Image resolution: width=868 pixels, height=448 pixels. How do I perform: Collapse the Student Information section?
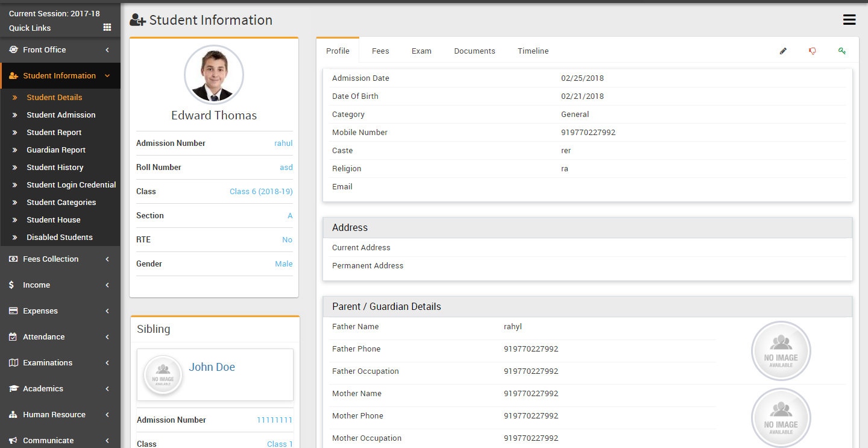pyautogui.click(x=60, y=76)
